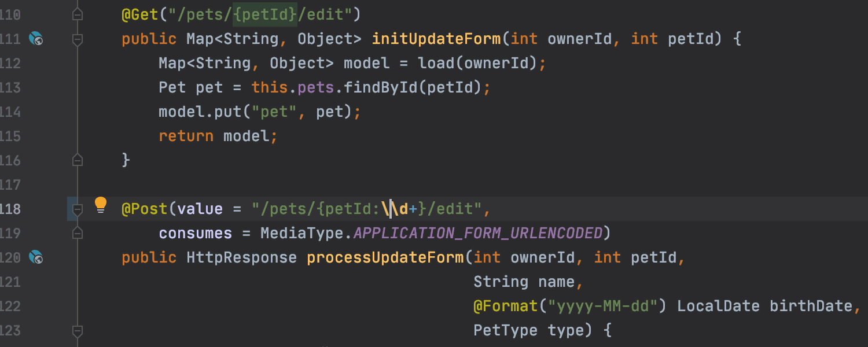868x347 pixels.
Task: Open the intention actions lightbulb on line 118
Action: (x=101, y=205)
